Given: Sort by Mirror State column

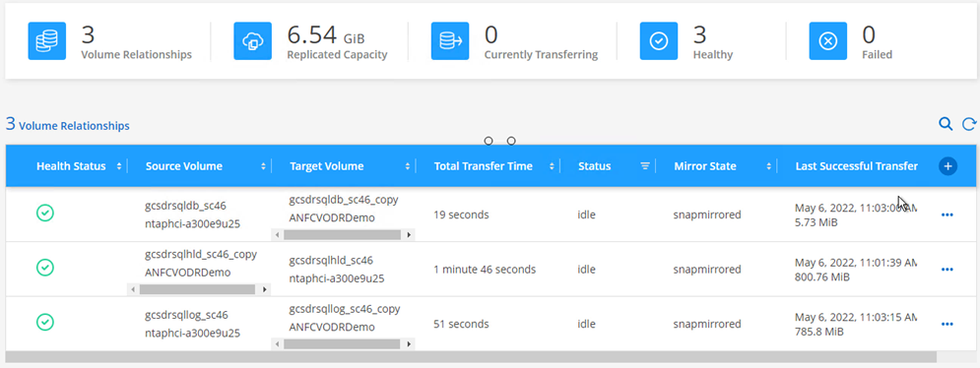Looking at the screenshot, I should [768, 166].
